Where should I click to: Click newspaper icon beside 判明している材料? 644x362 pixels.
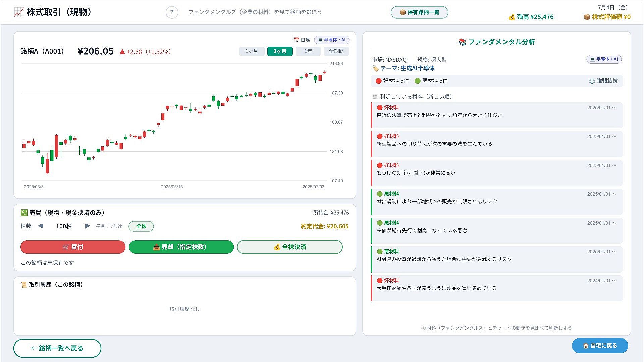point(375,97)
